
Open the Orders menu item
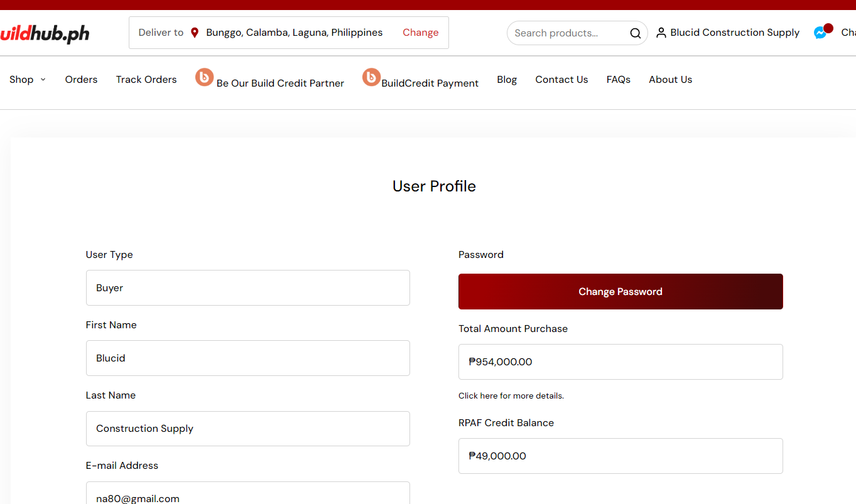[81, 80]
